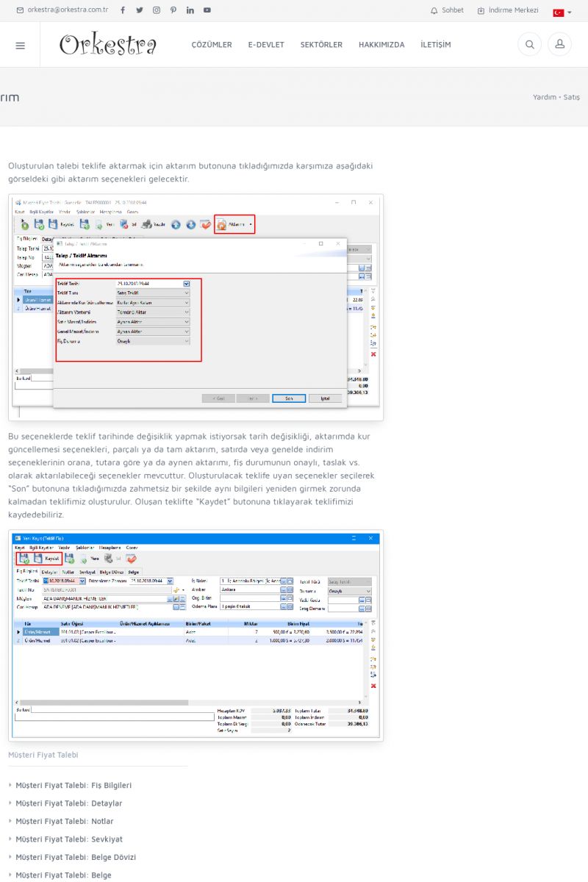Go to Satış breadcrumb

tap(571, 97)
